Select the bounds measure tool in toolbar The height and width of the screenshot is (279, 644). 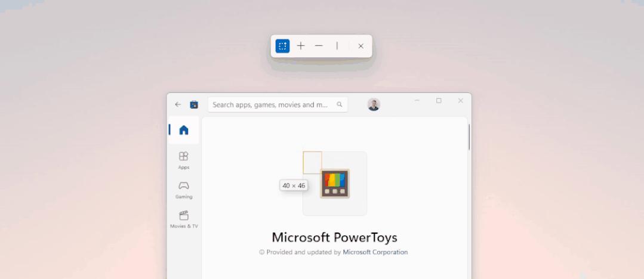point(282,46)
